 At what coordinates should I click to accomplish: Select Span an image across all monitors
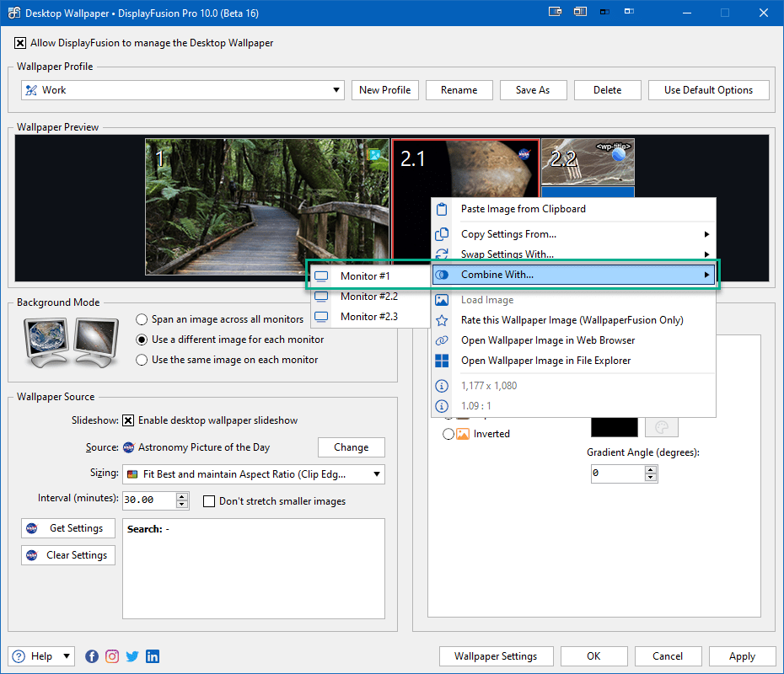tap(142, 319)
